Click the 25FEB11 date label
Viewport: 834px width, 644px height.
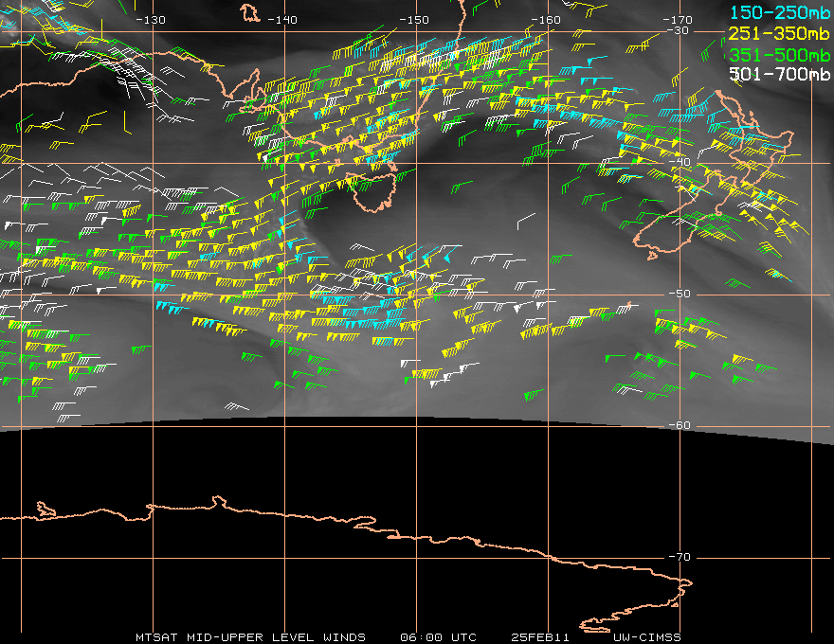click(x=540, y=637)
